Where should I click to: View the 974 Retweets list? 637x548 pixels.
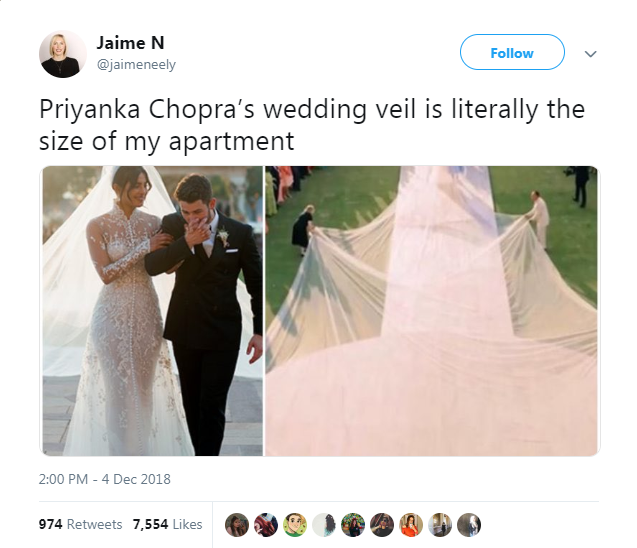(x=80, y=524)
